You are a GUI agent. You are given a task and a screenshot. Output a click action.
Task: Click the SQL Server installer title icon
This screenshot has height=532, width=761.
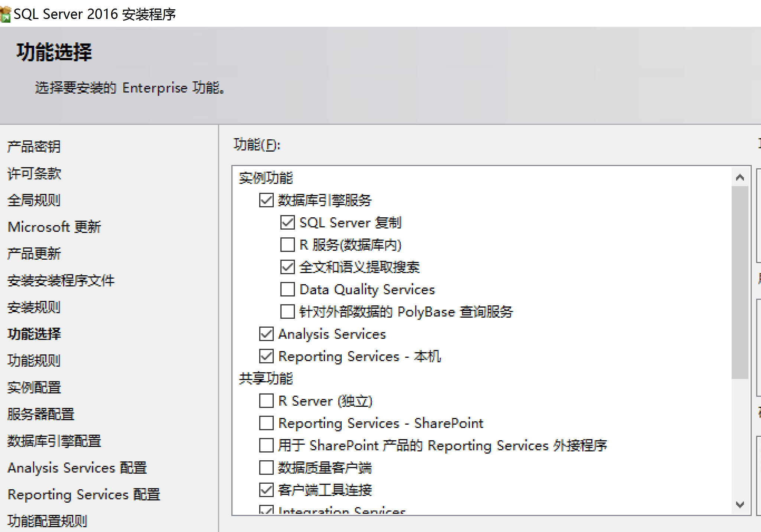click(x=6, y=14)
